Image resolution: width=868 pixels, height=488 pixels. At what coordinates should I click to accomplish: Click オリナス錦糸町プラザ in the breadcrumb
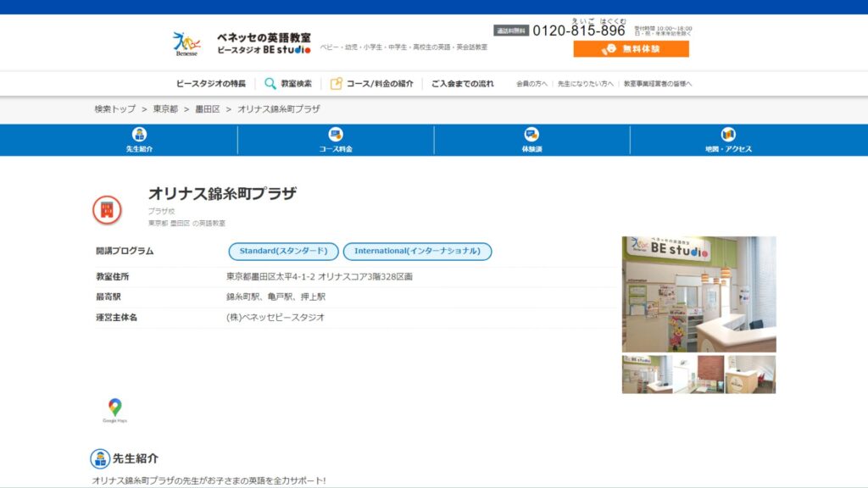279,109
